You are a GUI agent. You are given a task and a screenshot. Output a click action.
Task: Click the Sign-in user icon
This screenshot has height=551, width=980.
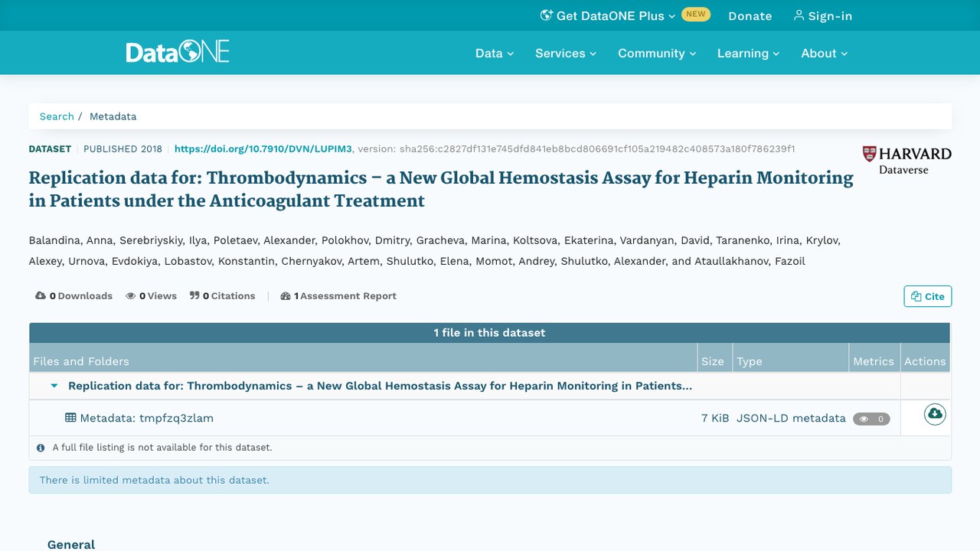799,15
